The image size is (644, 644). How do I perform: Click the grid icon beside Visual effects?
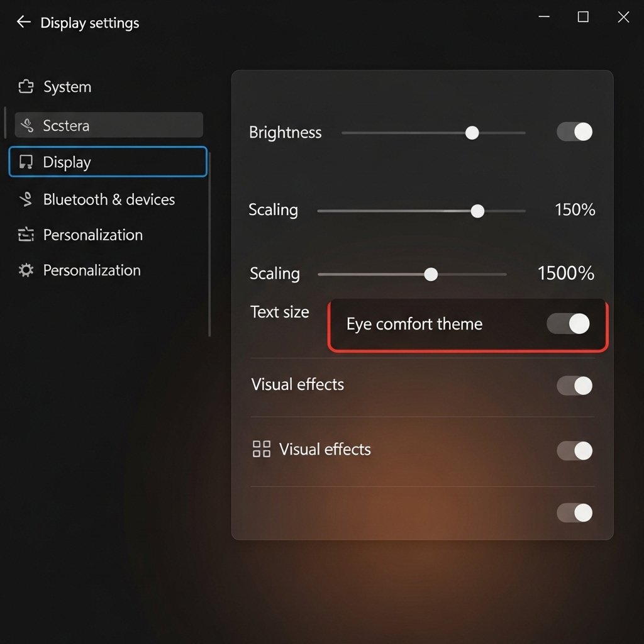[261, 449]
